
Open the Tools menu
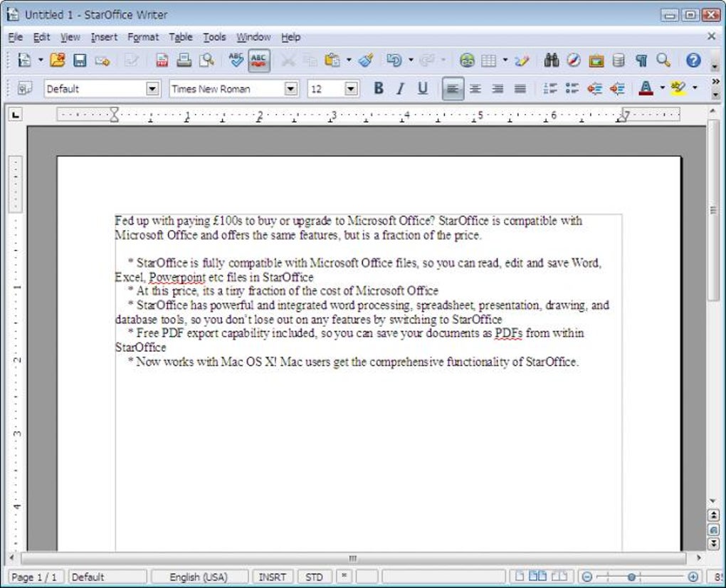point(214,37)
